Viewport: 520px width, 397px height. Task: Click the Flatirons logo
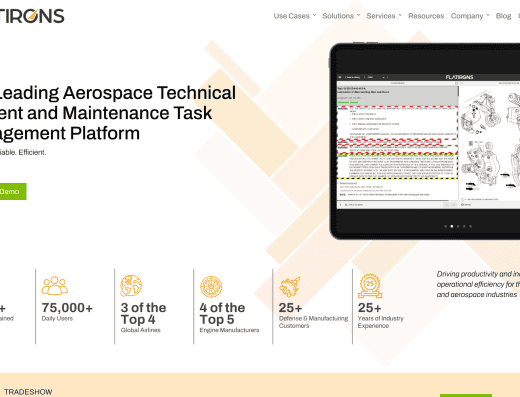coord(32,16)
